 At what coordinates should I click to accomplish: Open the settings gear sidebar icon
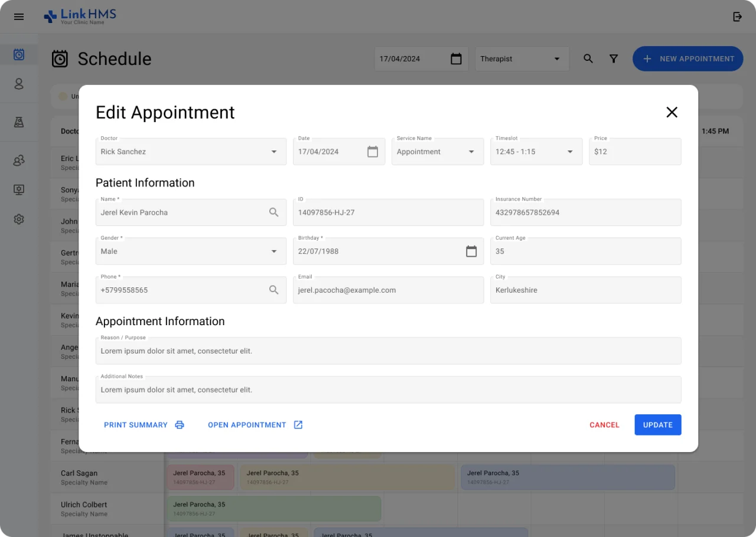(19, 219)
